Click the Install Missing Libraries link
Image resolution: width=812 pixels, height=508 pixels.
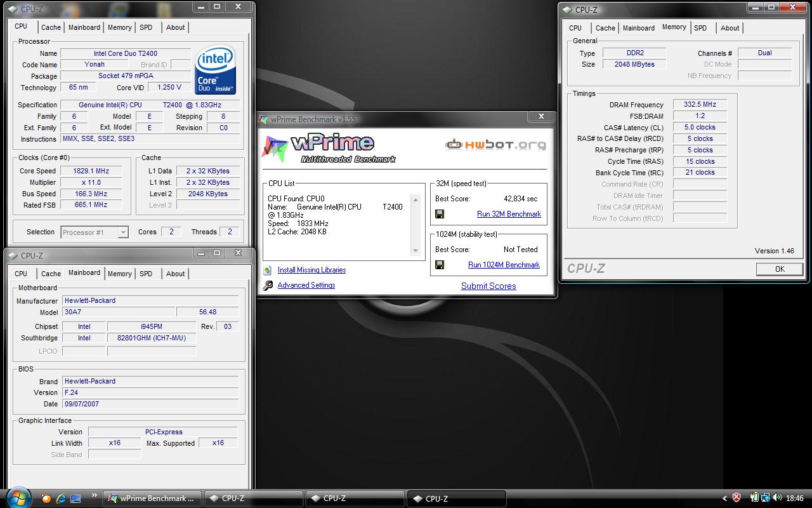pyautogui.click(x=311, y=270)
